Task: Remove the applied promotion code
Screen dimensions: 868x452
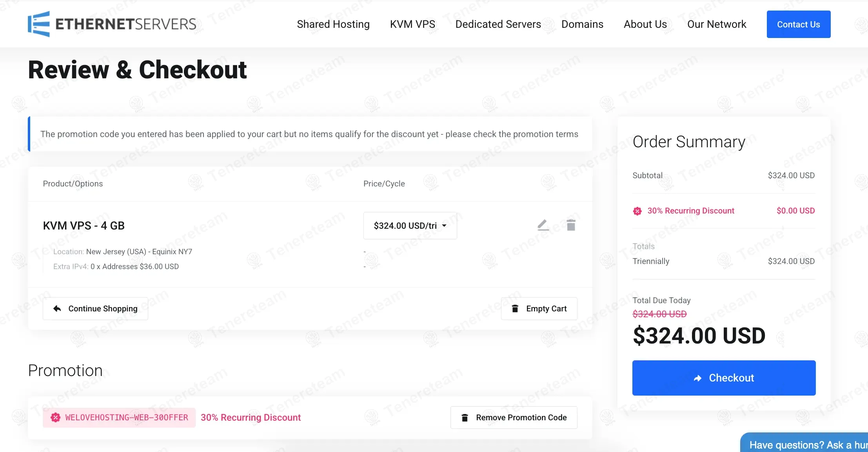Action: coord(514,418)
